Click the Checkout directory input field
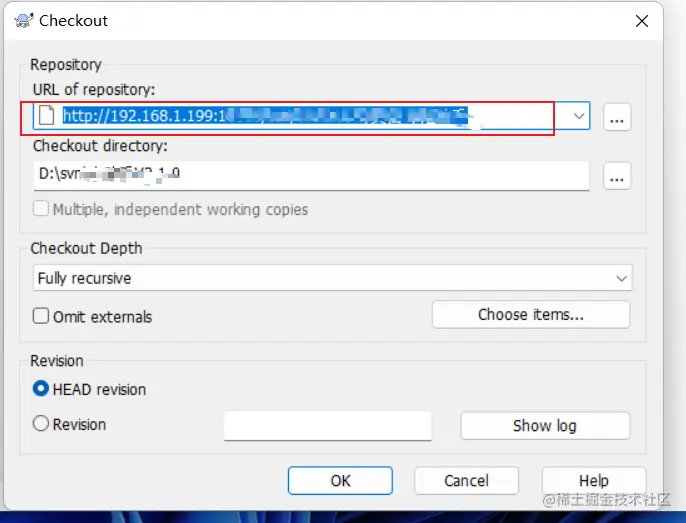Image resolution: width=686 pixels, height=523 pixels. (x=311, y=176)
